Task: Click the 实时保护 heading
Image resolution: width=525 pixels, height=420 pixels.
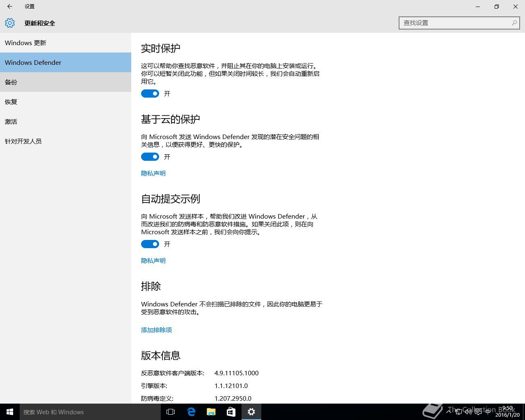Action: tap(161, 48)
